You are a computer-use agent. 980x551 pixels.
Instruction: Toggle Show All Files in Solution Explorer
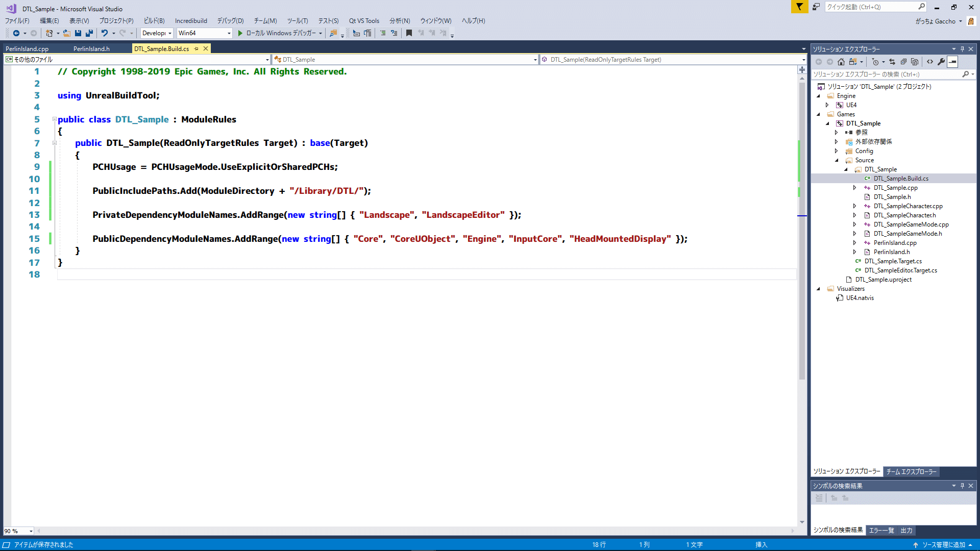tap(915, 62)
